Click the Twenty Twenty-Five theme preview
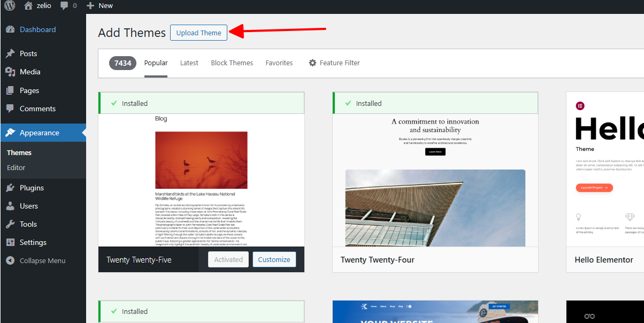This screenshot has height=323, width=644. pyautogui.click(x=201, y=180)
